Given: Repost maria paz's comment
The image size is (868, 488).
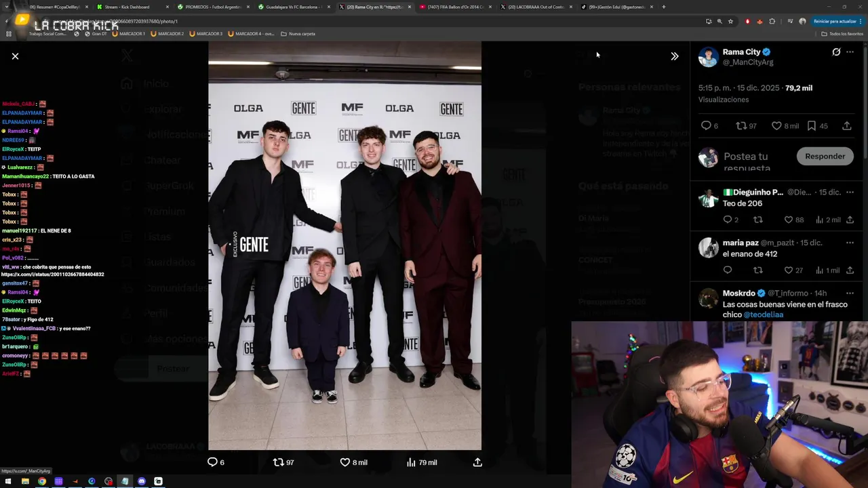Looking at the screenshot, I should click(x=758, y=270).
